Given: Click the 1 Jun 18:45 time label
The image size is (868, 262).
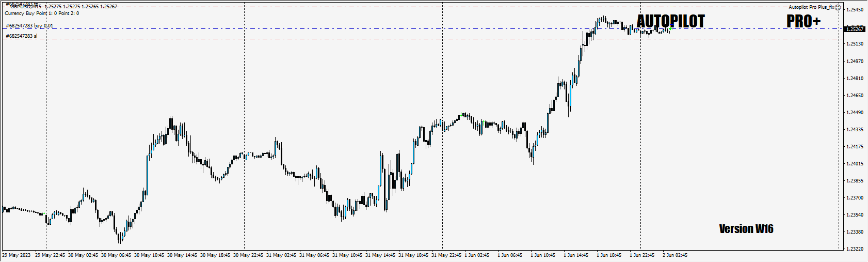Looking at the screenshot, I should tap(609, 255).
